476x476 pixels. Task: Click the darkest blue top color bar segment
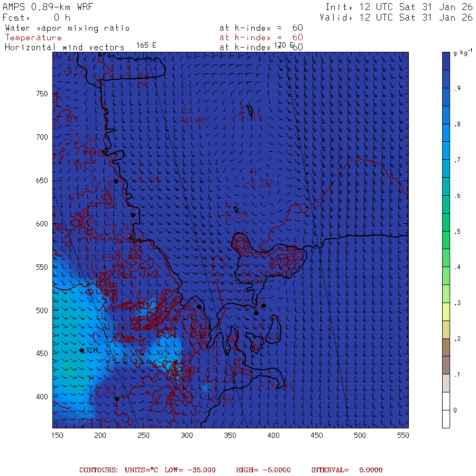pos(446,61)
